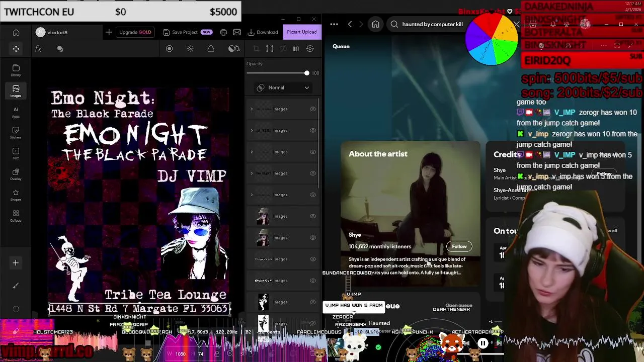Open the Collage panel
Viewport: 644px width, 362px height.
pyautogui.click(x=16, y=216)
